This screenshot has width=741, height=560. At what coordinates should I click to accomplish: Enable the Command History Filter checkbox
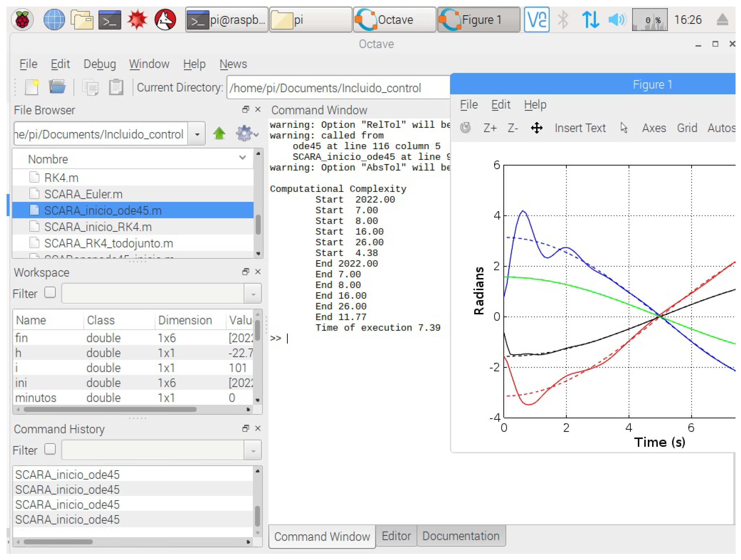[x=50, y=449]
